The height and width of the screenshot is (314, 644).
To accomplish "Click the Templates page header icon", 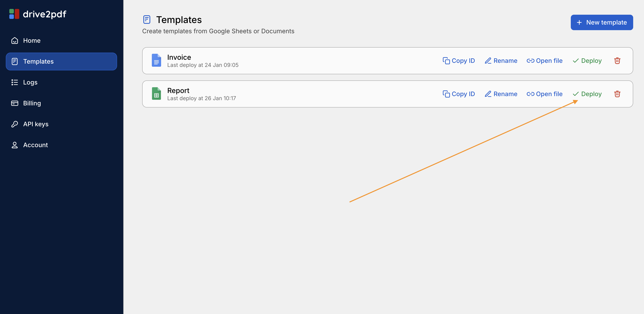I will tap(147, 20).
